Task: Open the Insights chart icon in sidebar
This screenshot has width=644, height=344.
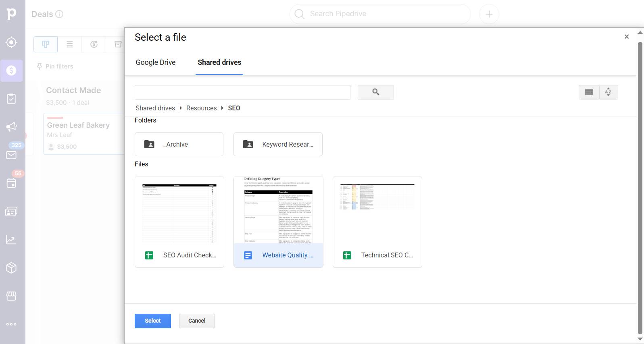Action: tap(11, 240)
